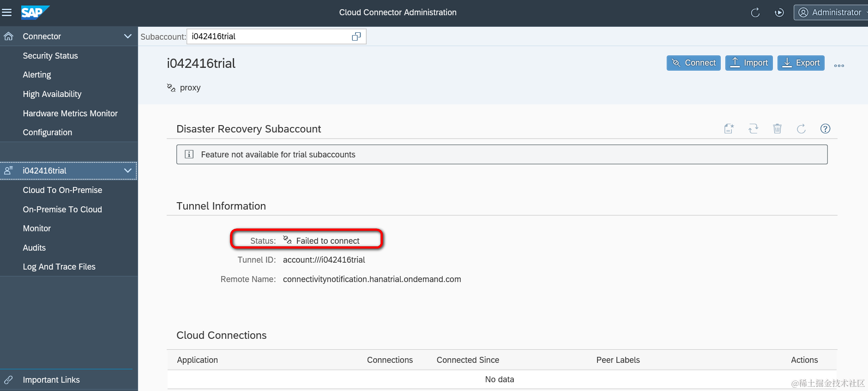Collapse the Connector section chevron
This screenshot has width=868, height=391.
click(x=128, y=36)
